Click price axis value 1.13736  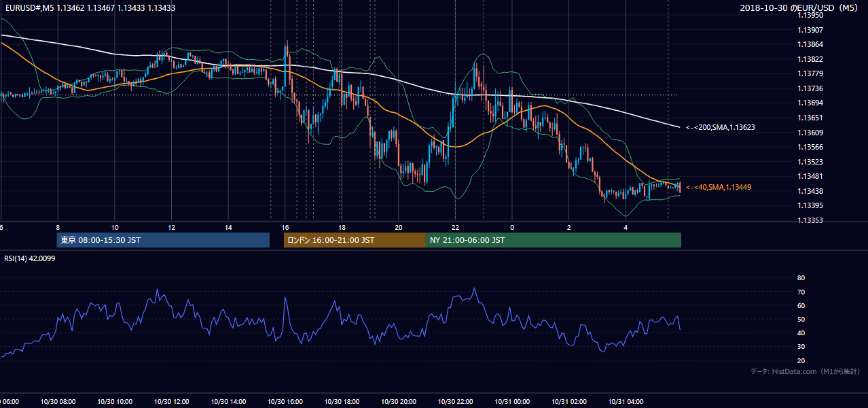pos(810,88)
